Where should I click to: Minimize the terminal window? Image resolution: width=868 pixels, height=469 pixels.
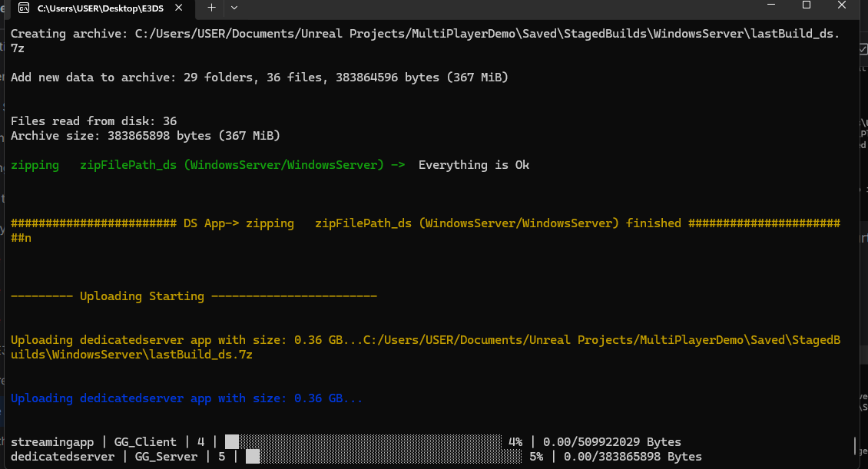click(771, 6)
